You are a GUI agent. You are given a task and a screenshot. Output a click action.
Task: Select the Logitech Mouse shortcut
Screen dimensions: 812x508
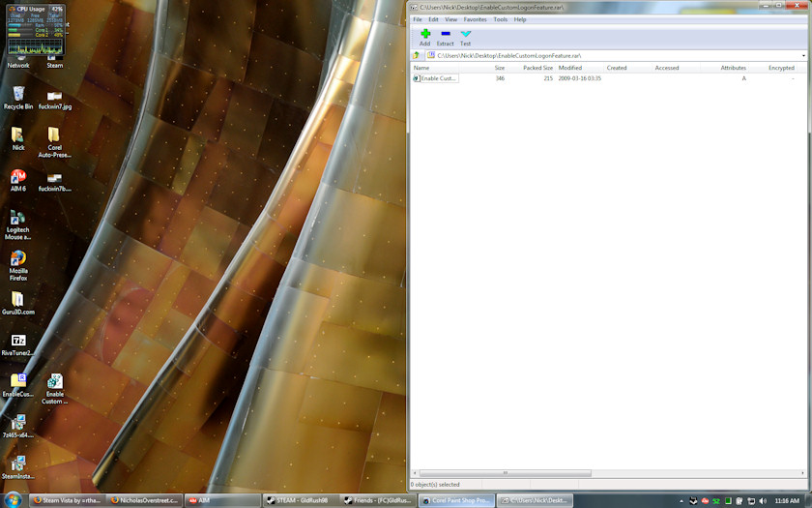coord(18,224)
